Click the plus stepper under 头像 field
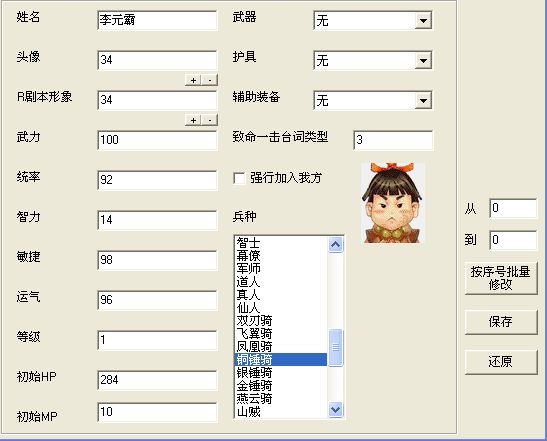 click(x=193, y=80)
